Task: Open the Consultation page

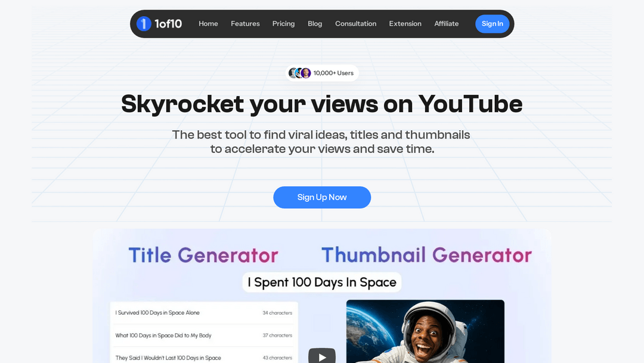Action: click(x=355, y=24)
